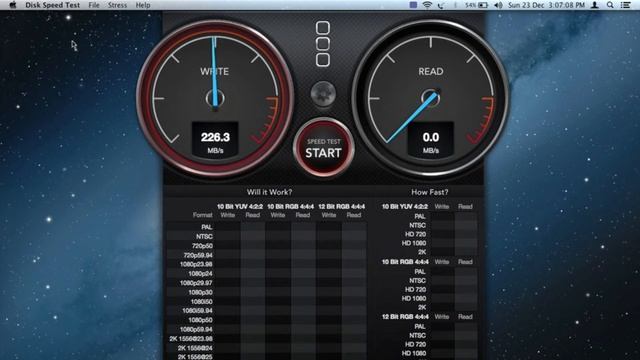Click the 226.3 MB/s write readout
This screenshot has width=640, height=360.
point(215,140)
